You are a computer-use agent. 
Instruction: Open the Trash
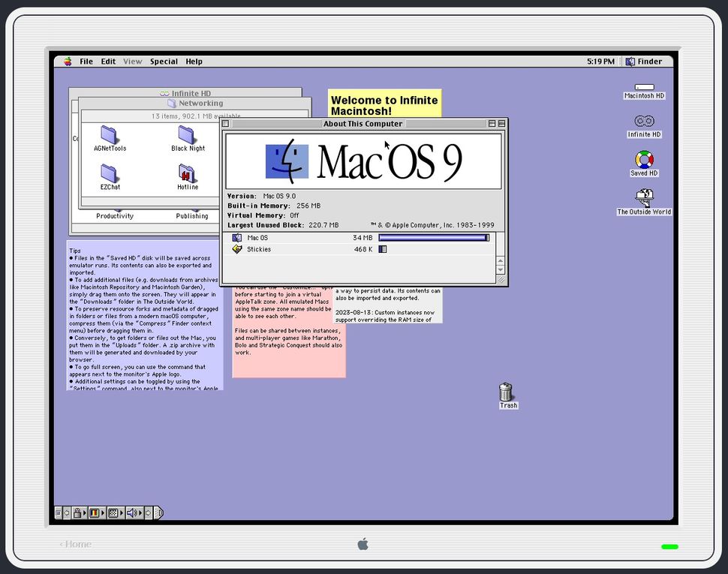[507, 392]
